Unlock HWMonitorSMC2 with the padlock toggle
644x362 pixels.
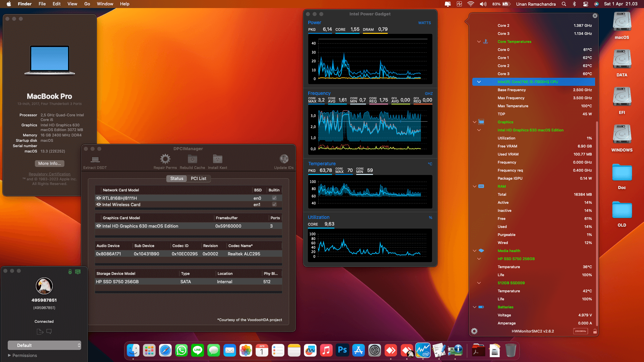click(x=595, y=331)
